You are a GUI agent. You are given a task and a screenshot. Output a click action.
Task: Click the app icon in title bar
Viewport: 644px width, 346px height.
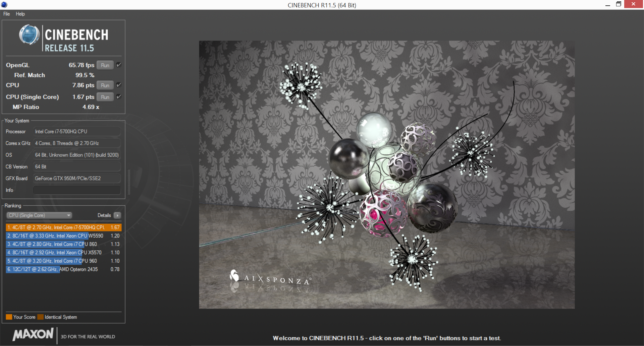pyautogui.click(x=4, y=5)
